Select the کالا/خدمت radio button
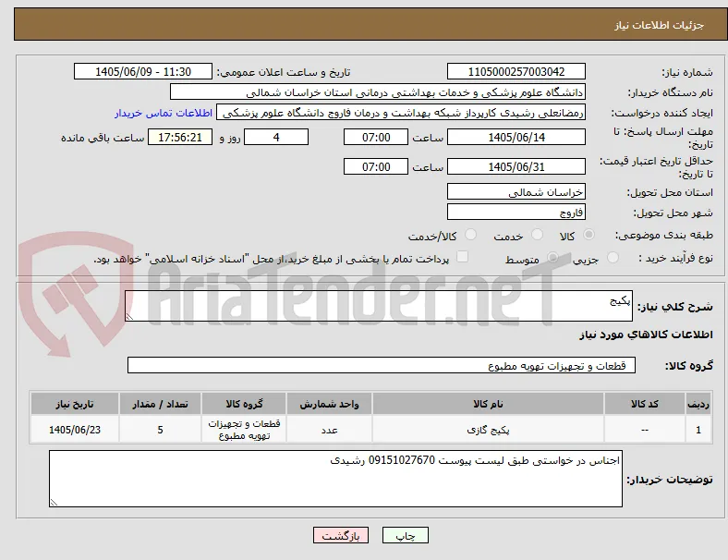 click(x=471, y=235)
